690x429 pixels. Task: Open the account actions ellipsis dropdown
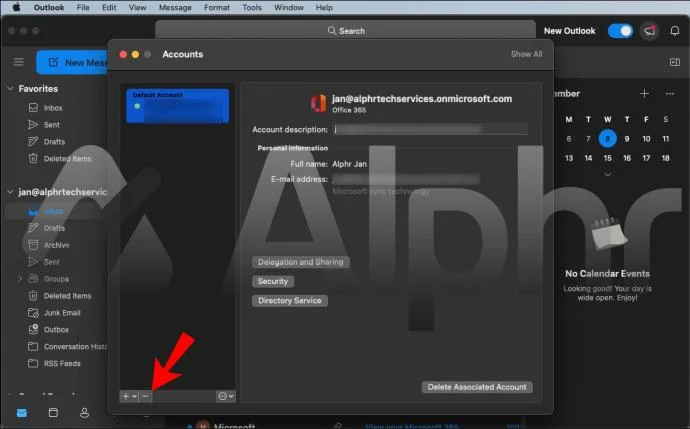[226, 396]
